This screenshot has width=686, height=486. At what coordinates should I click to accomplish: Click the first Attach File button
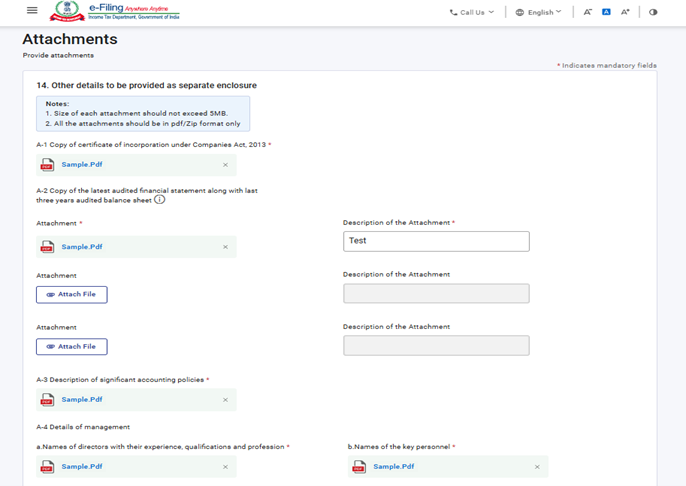[x=72, y=294]
